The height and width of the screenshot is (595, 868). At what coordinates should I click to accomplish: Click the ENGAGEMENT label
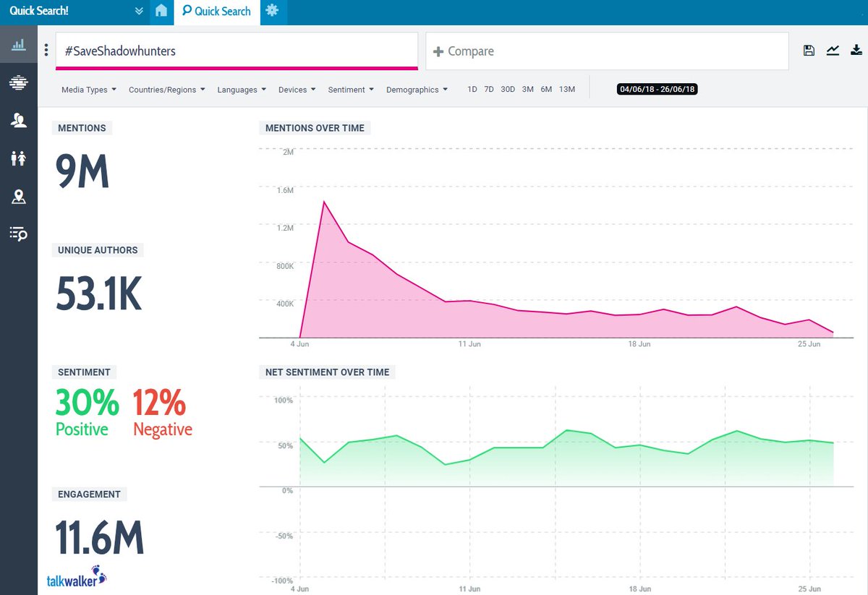pos(89,495)
